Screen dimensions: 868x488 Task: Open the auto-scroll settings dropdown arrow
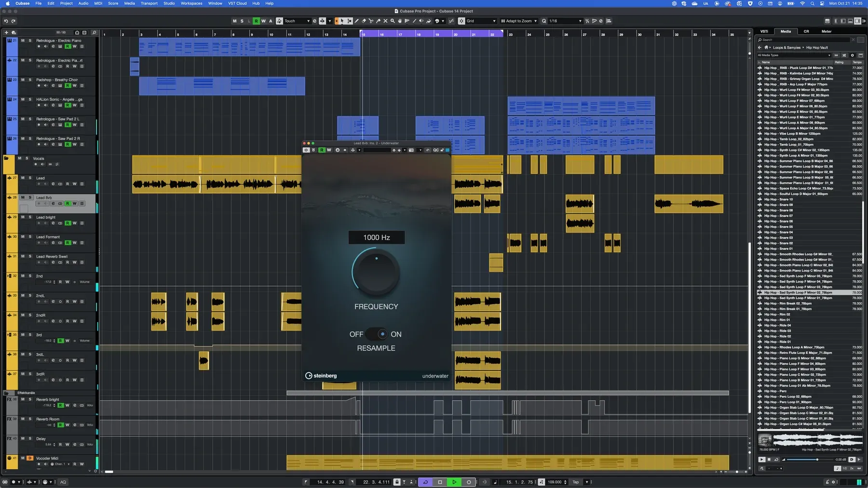[x=330, y=21]
